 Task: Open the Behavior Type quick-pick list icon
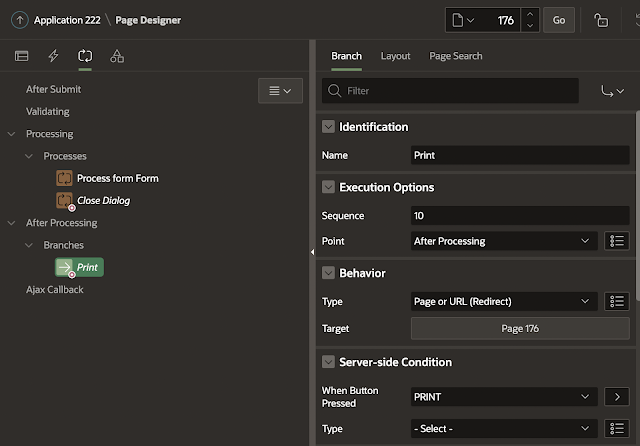(617, 301)
